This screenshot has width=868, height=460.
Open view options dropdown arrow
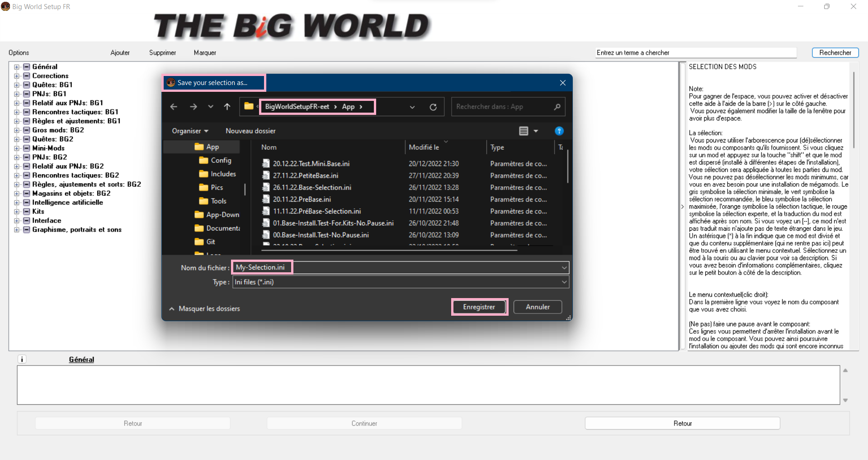pyautogui.click(x=536, y=131)
